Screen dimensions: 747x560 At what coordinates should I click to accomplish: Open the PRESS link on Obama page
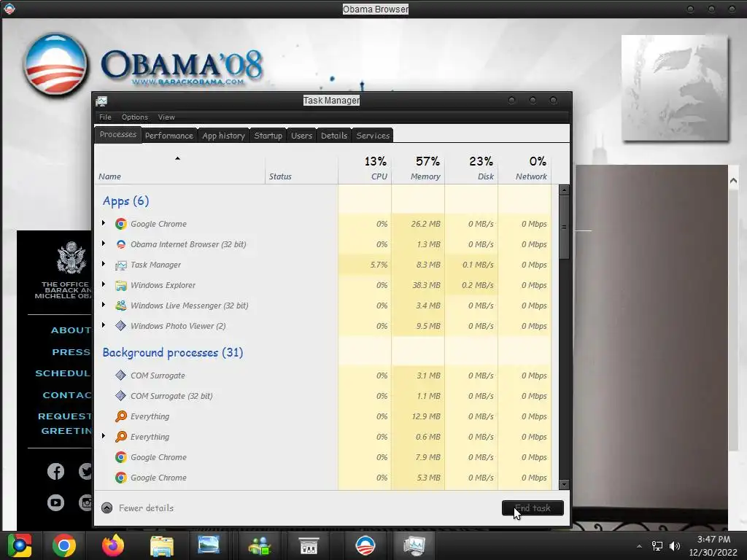[71, 352]
